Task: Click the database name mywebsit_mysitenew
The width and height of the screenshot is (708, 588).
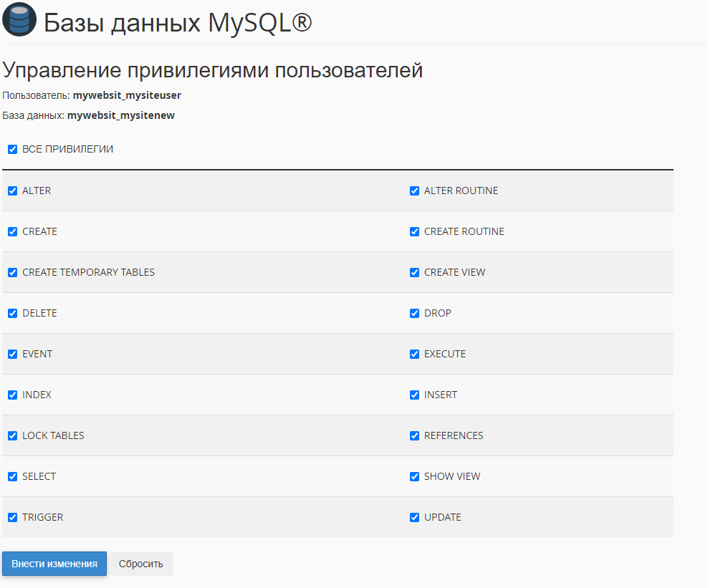Action: coord(121,115)
